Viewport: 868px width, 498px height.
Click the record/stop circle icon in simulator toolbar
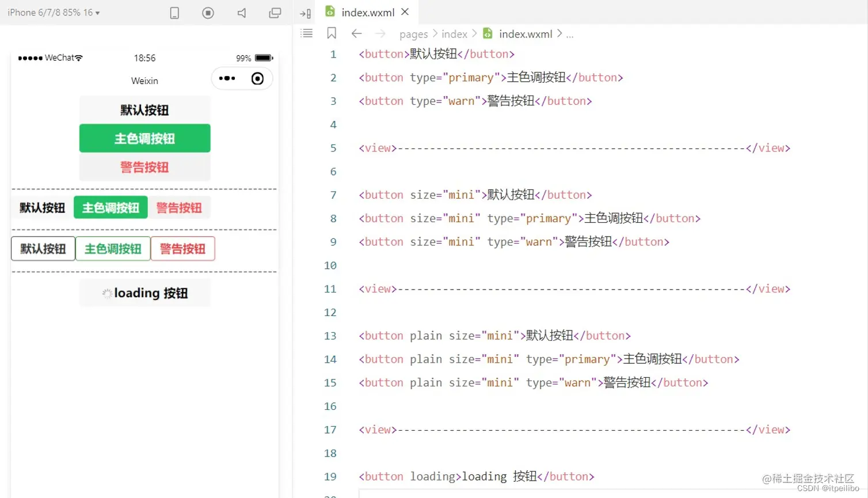tap(208, 13)
